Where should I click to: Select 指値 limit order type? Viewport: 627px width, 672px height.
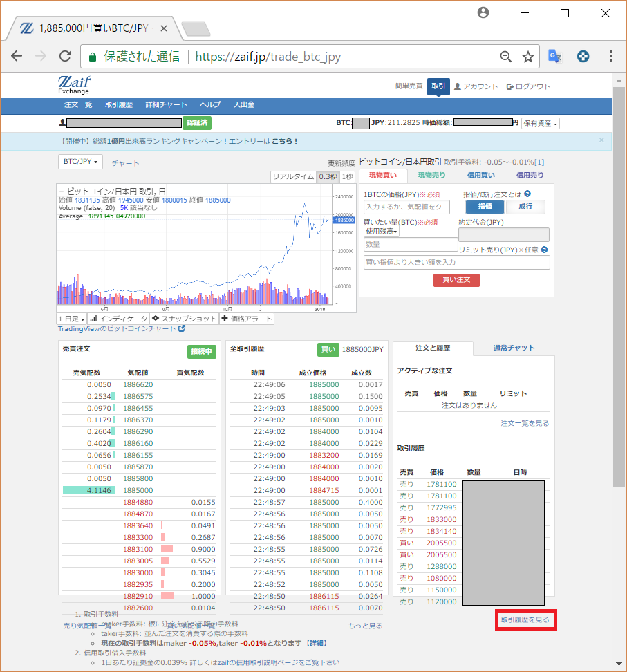(485, 207)
